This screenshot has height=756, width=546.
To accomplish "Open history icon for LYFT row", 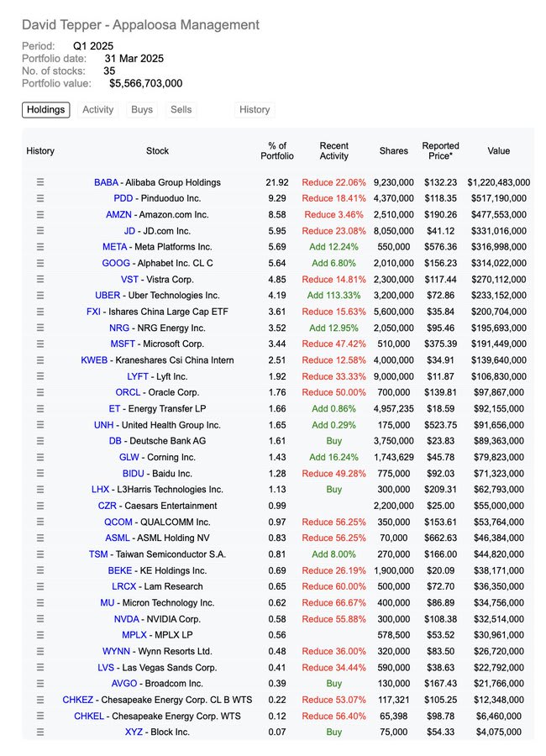I will pyautogui.click(x=40, y=376).
